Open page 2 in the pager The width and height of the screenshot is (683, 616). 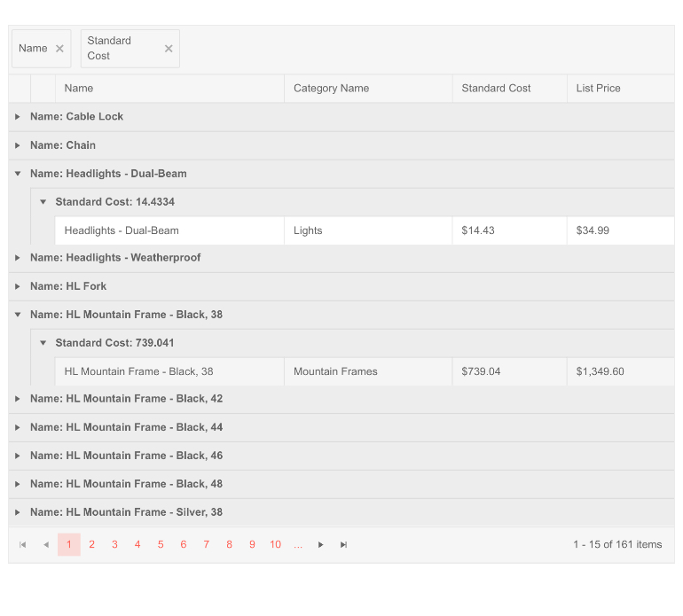tap(92, 544)
